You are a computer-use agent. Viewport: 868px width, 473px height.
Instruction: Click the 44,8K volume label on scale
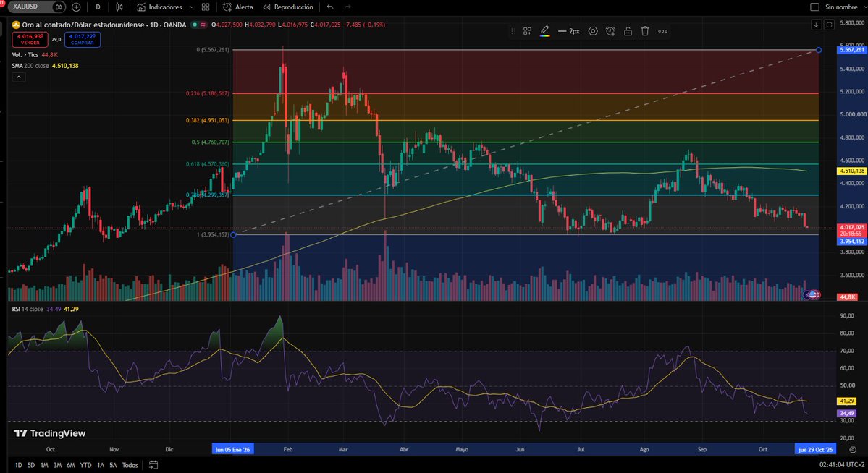(848, 297)
